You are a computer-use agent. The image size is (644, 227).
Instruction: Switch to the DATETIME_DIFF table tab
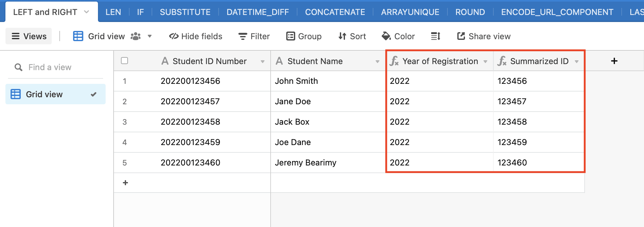(x=258, y=12)
